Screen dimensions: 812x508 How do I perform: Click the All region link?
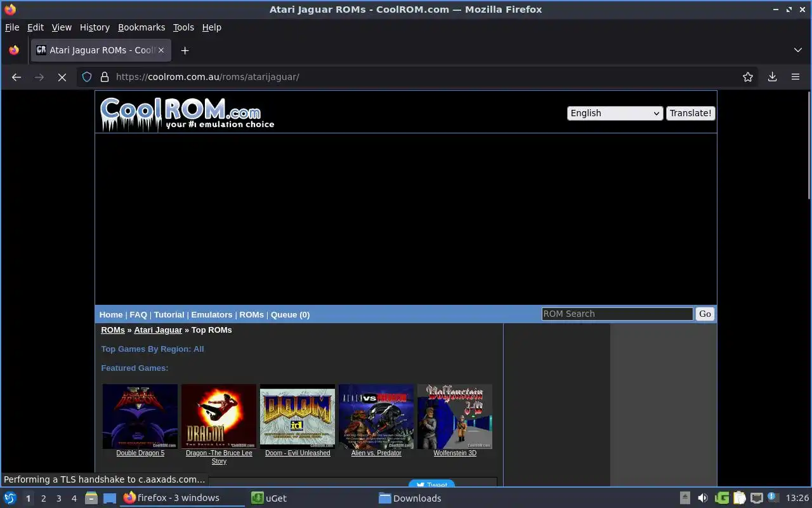pos(199,349)
